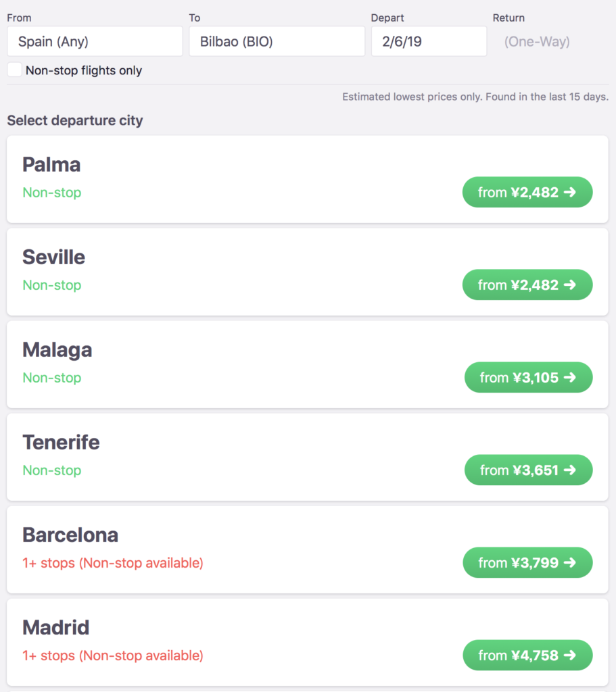Viewport: 616px width, 692px height.
Task: Select the Madrid city heading
Action: pos(55,628)
